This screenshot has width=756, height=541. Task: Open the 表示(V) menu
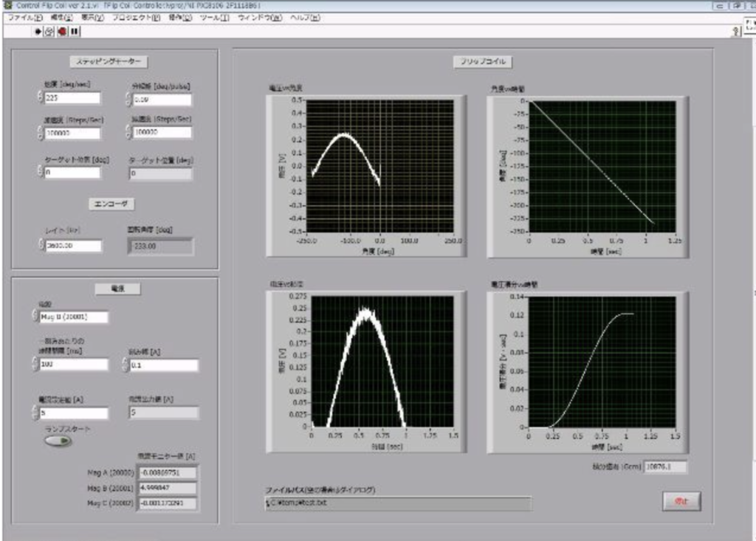tap(92, 18)
